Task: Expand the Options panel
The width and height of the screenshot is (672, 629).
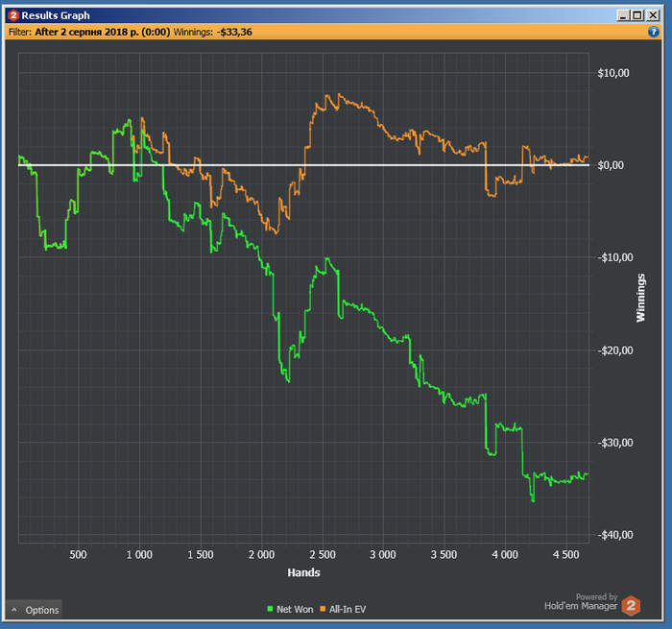Action: tap(34, 610)
